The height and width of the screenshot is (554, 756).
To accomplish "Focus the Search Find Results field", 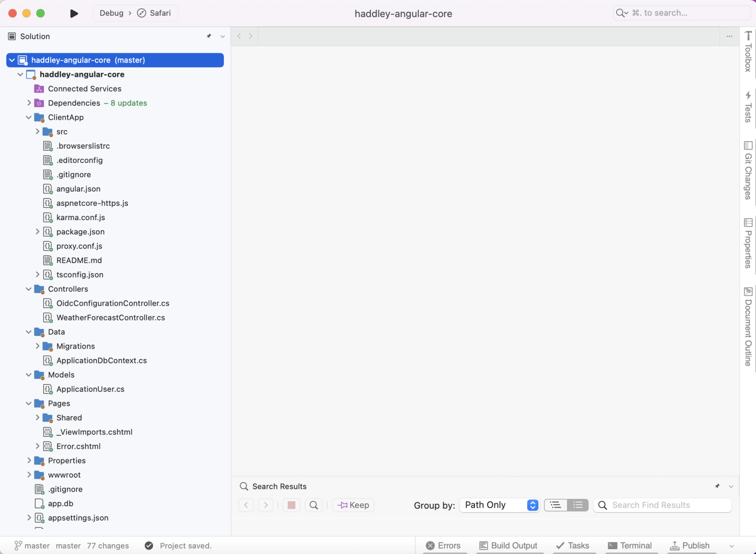I will coord(662,505).
